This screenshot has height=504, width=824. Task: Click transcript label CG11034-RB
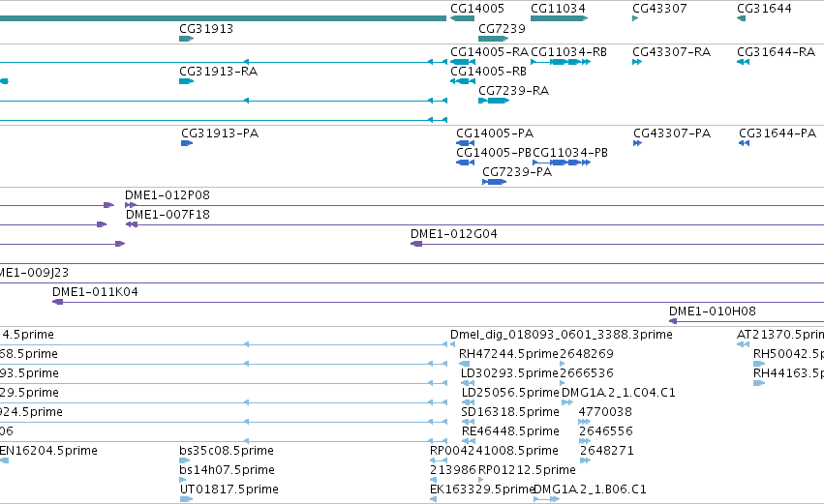568,52
